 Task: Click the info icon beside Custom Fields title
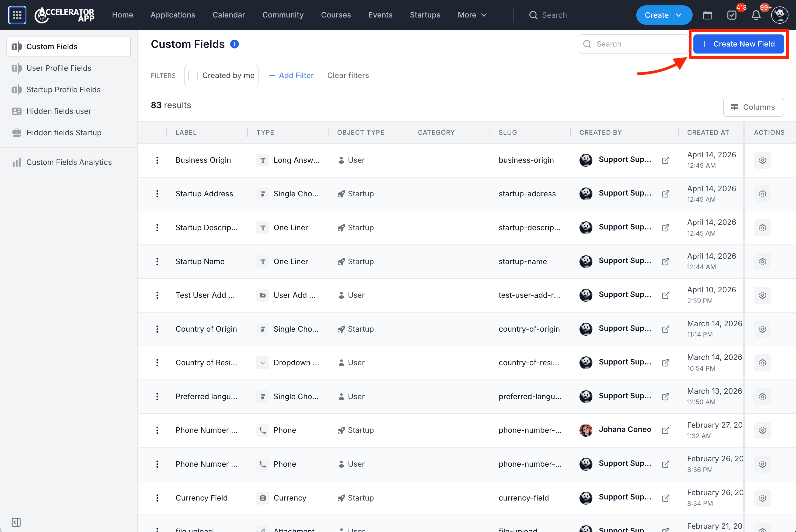[x=234, y=44]
